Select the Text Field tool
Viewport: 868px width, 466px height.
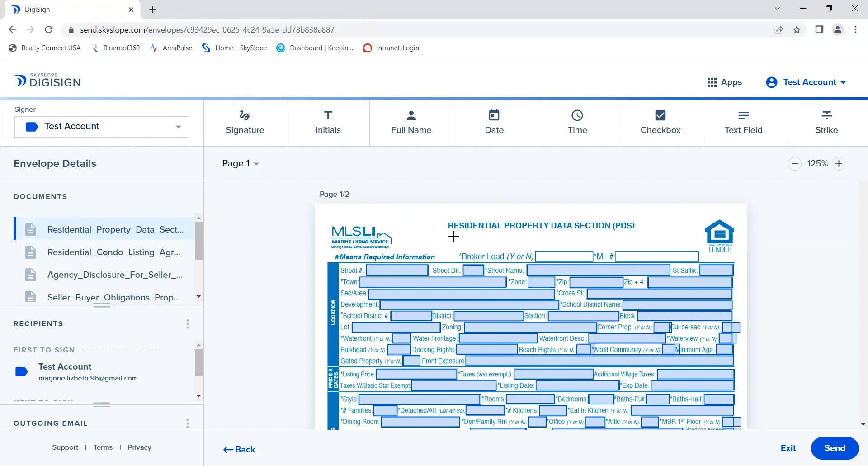point(743,123)
